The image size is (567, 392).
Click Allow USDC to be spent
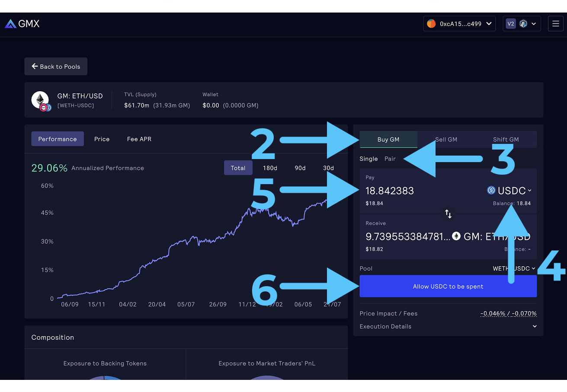click(448, 286)
